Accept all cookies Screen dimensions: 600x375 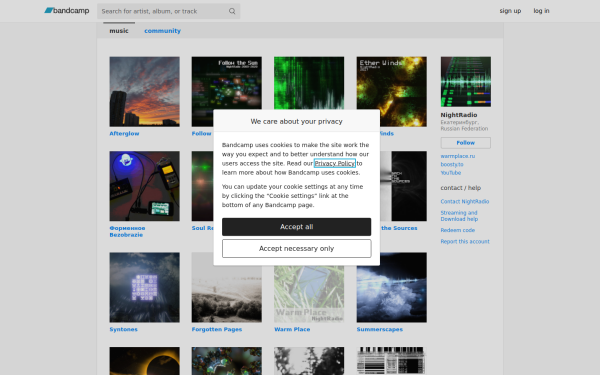tap(297, 227)
